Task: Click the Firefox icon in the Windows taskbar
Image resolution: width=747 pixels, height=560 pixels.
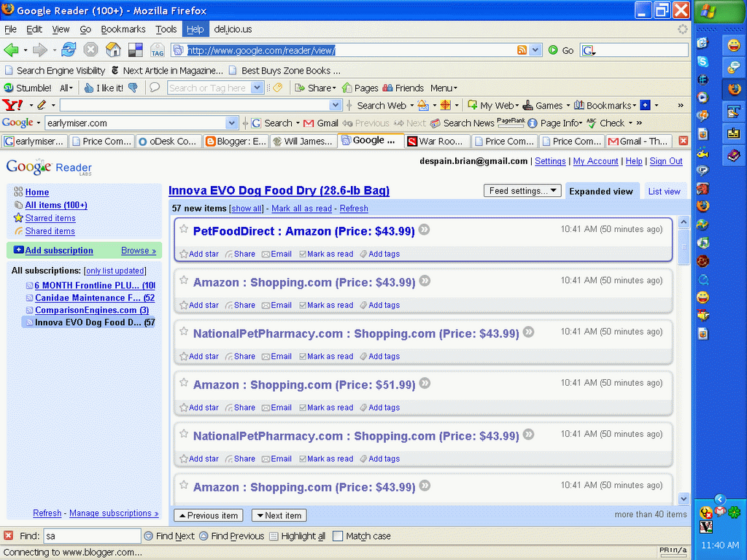Action: [x=734, y=89]
